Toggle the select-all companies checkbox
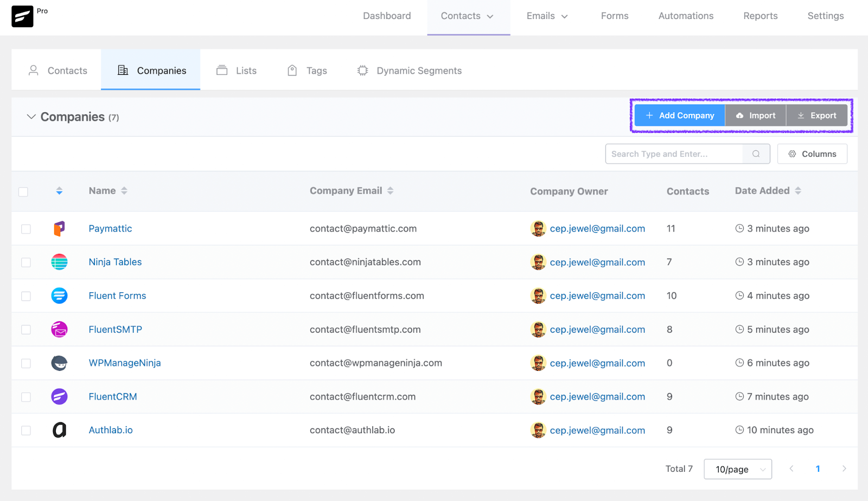Viewport: 868px width, 501px height. point(23,192)
